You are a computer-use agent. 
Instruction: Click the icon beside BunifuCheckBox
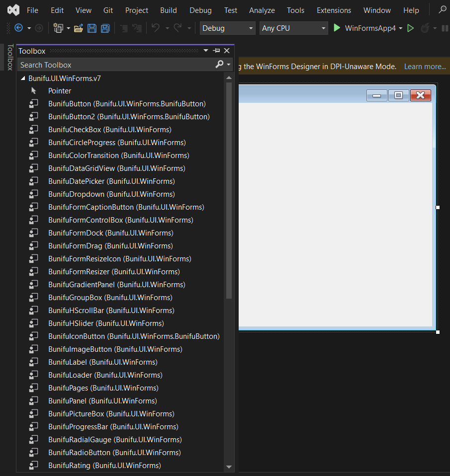[33, 129]
